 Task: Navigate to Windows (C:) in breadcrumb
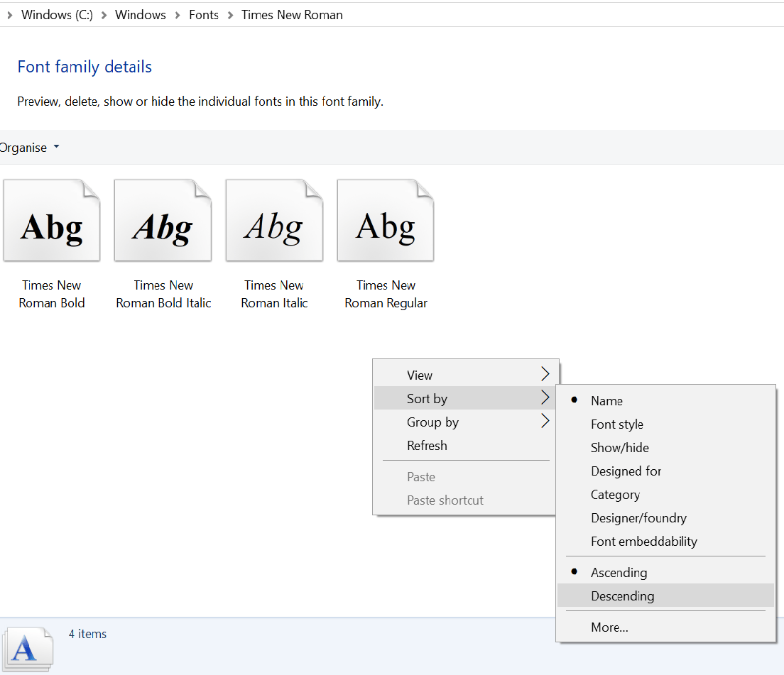pos(57,15)
